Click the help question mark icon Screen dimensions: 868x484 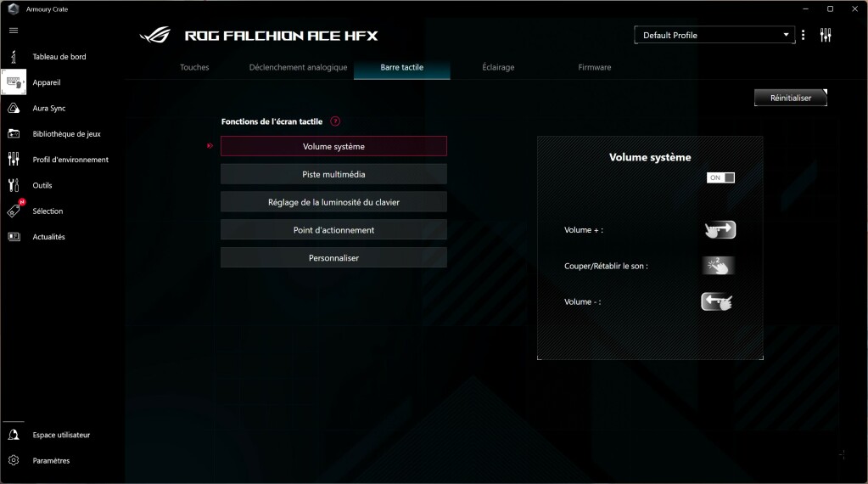point(335,121)
